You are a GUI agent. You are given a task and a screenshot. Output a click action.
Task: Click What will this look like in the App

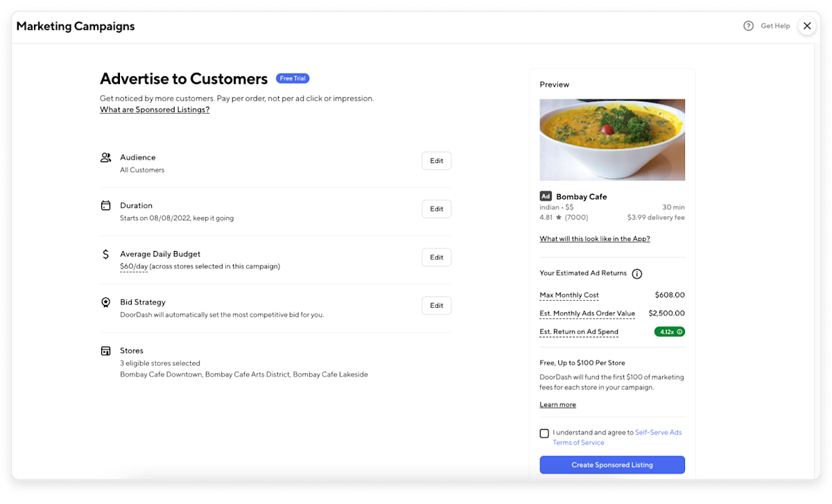[595, 238]
